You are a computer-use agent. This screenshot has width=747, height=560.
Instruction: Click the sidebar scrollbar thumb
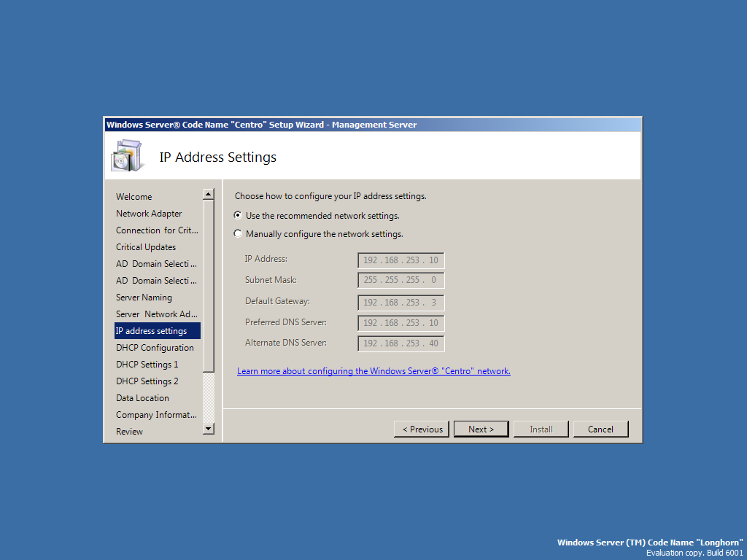(208, 286)
